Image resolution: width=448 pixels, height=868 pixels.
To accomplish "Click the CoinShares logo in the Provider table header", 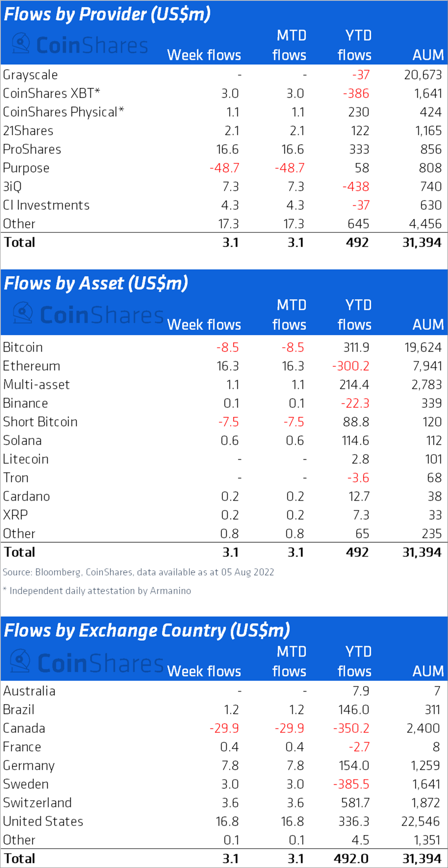I will [80, 45].
